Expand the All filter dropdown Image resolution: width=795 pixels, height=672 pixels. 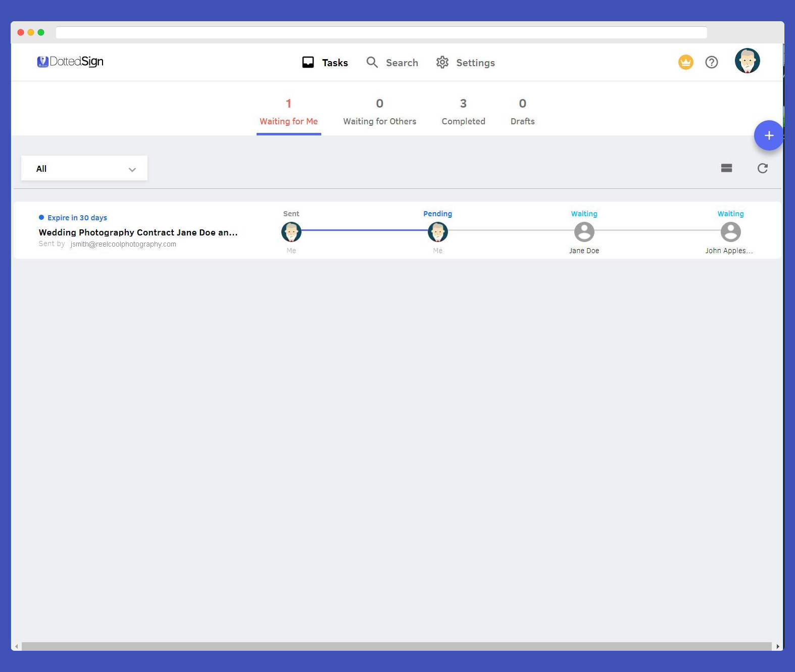click(x=84, y=169)
